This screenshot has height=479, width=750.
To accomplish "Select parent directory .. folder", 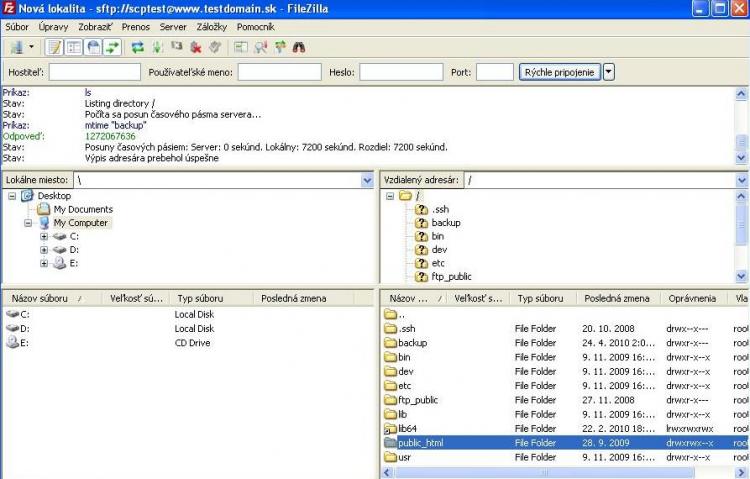I will click(x=395, y=314).
